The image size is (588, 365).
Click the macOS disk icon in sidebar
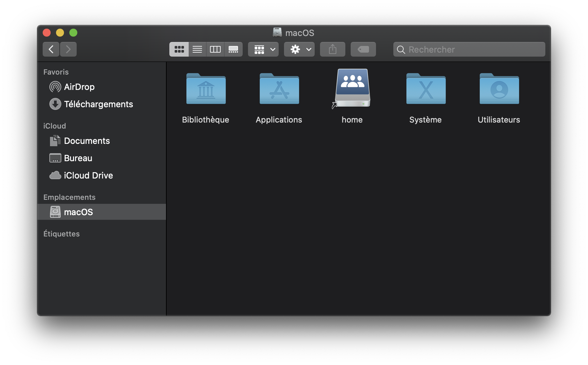(55, 212)
